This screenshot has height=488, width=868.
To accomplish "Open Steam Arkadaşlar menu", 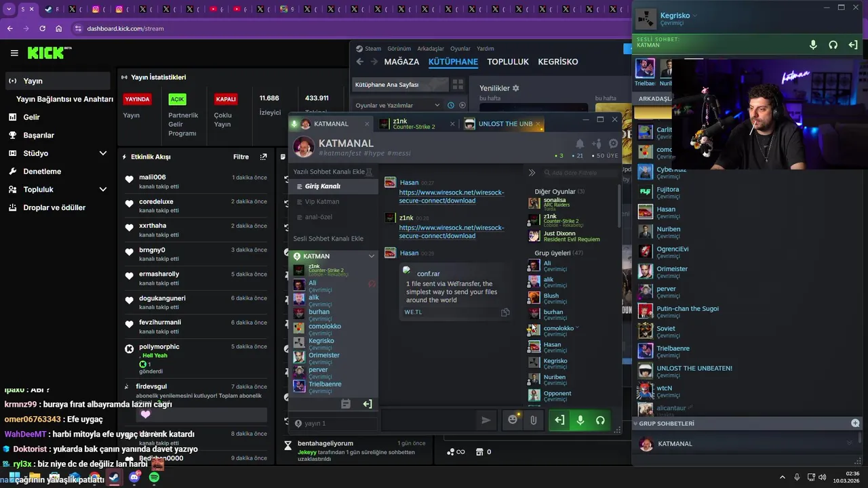I will click(431, 49).
